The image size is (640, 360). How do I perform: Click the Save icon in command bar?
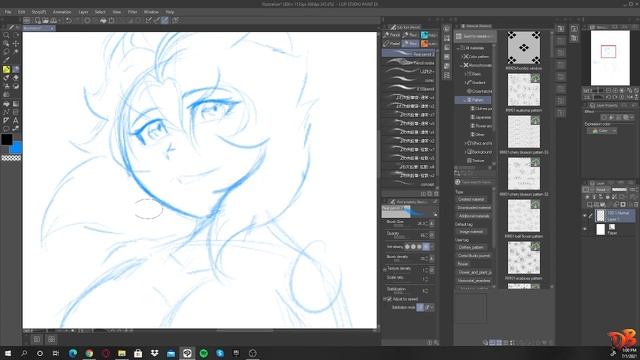[x=53, y=20]
